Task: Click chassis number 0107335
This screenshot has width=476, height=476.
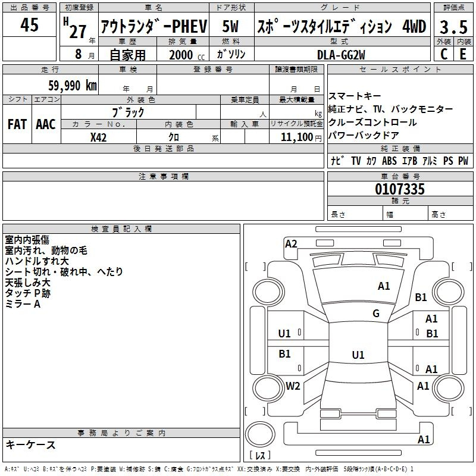Action: (x=399, y=189)
